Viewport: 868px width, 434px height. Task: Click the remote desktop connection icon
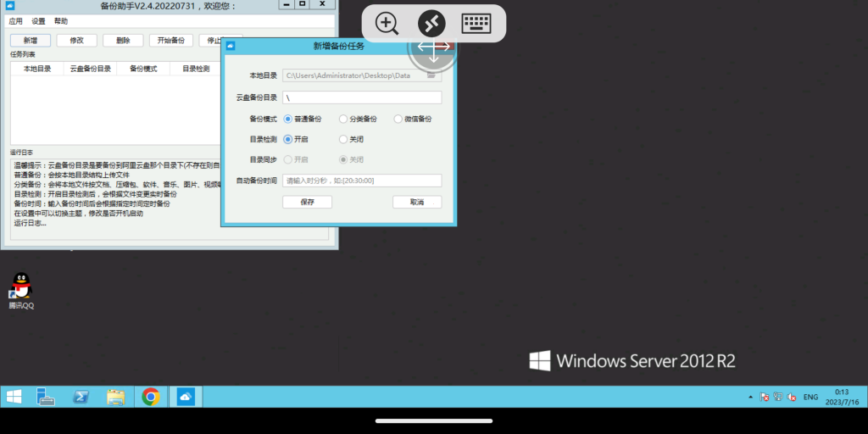432,24
